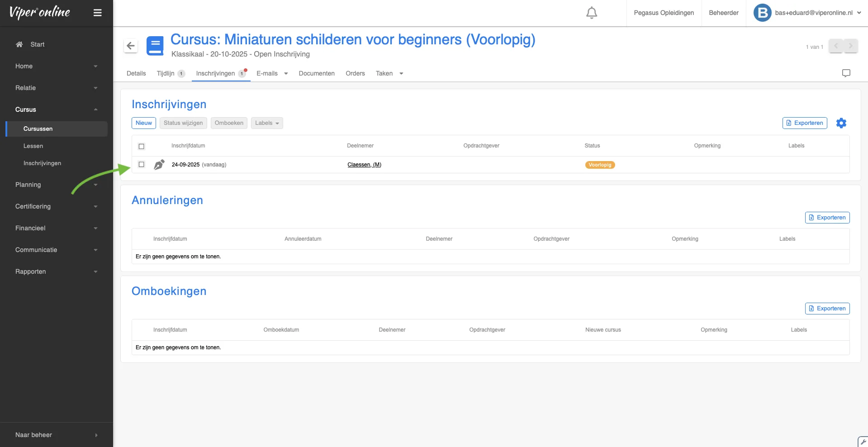Click the pen icon on the registration row
The image size is (868, 447).
point(159,165)
